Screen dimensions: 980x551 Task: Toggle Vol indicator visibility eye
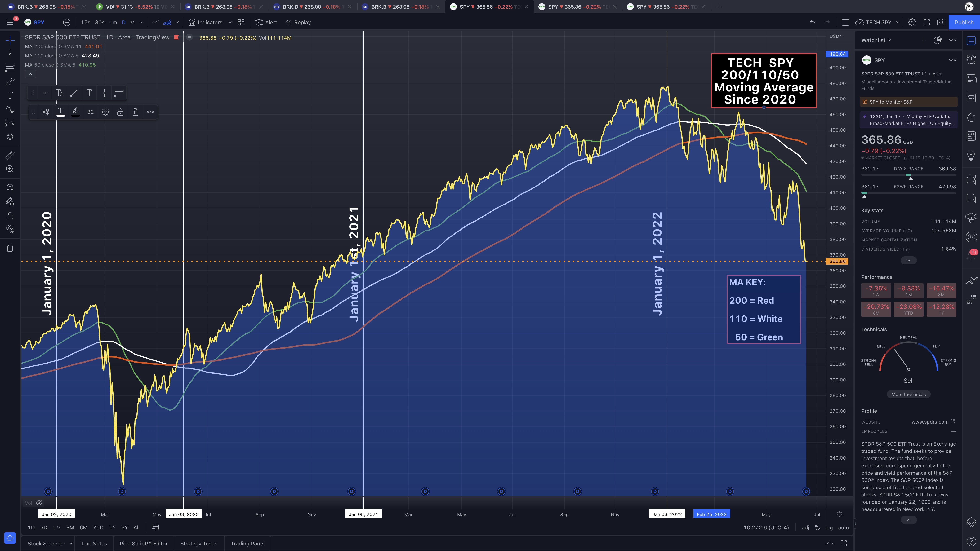click(x=39, y=503)
